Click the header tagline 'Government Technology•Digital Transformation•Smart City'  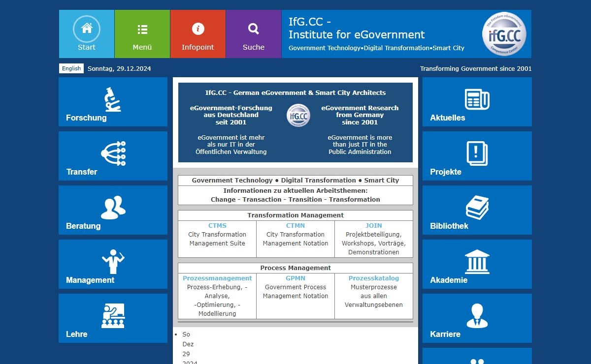[x=377, y=48]
